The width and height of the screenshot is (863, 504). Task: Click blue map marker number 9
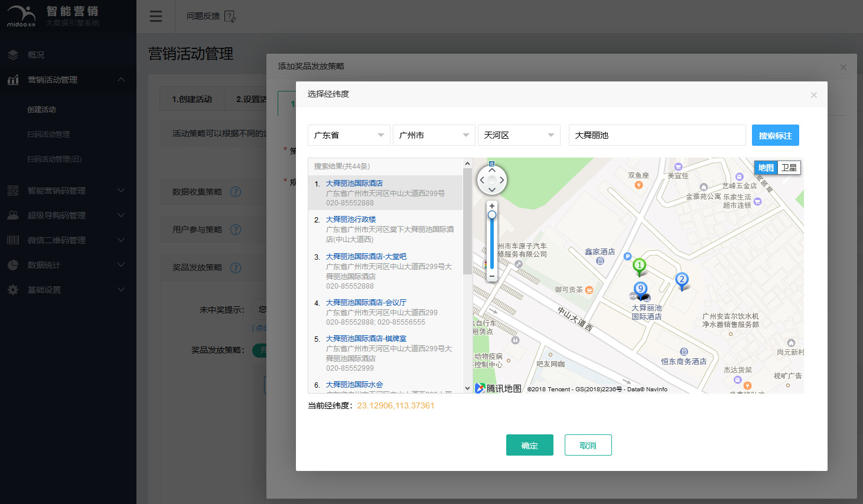[x=641, y=289]
